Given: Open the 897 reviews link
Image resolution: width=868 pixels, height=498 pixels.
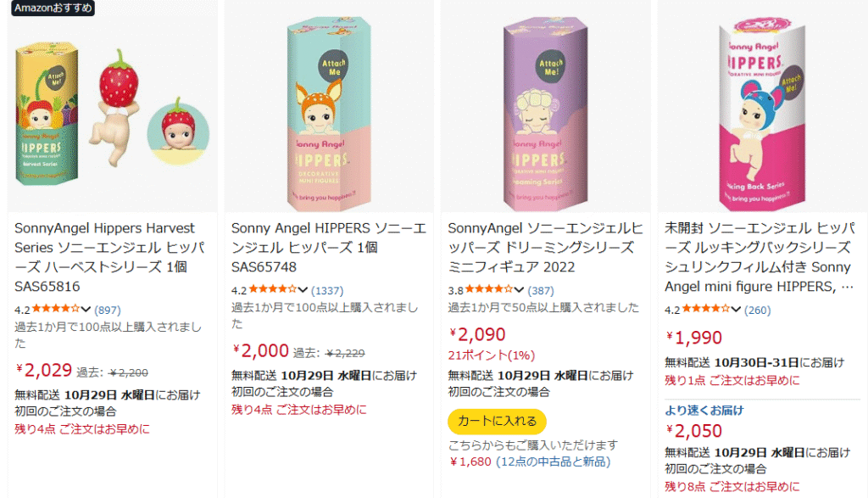Looking at the screenshot, I should tap(108, 310).
